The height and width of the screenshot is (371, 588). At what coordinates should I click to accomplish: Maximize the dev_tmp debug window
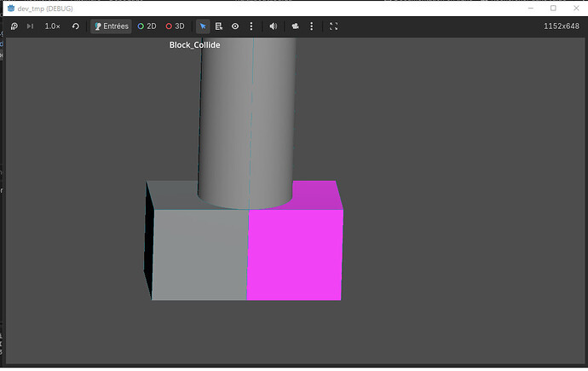click(x=553, y=9)
